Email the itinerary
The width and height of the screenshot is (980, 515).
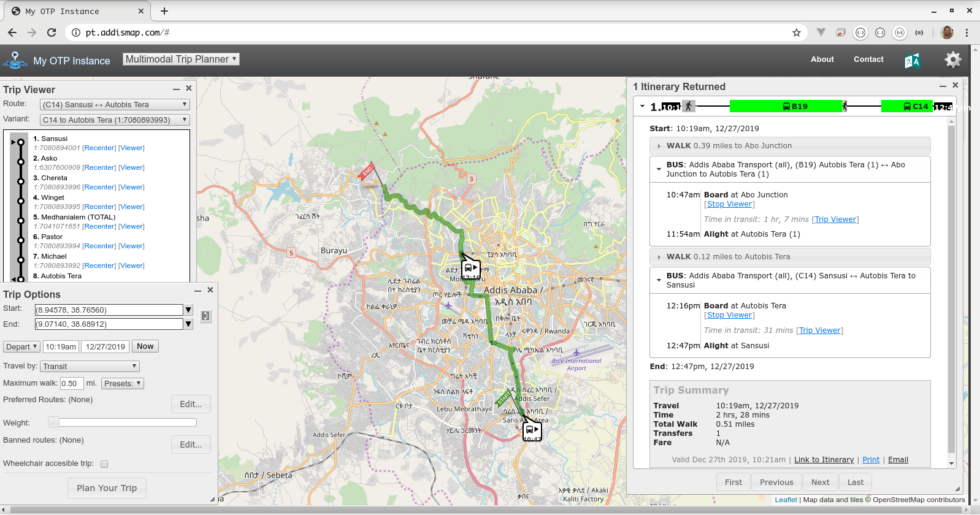pyautogui.click(x=898, y=460)
